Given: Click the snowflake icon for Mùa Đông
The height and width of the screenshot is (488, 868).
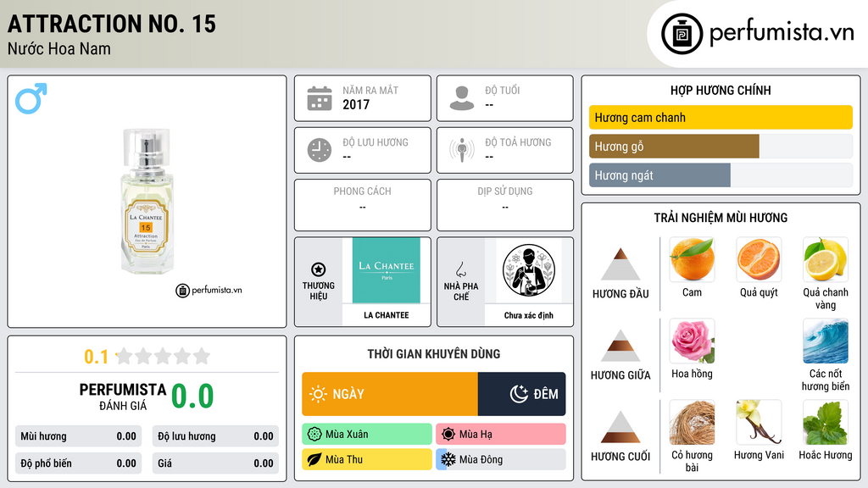Looking at the screenshot, I should [448, 459].
